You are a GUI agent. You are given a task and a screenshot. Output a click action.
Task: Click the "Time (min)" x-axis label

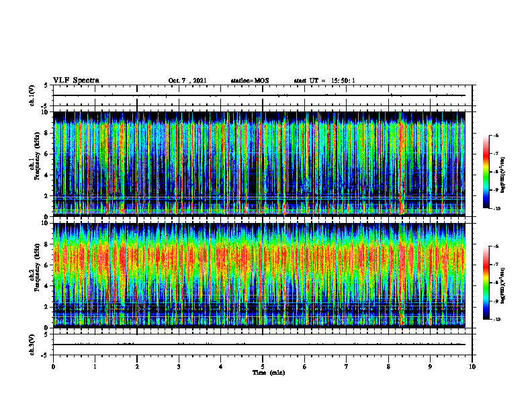pos(269,373)
